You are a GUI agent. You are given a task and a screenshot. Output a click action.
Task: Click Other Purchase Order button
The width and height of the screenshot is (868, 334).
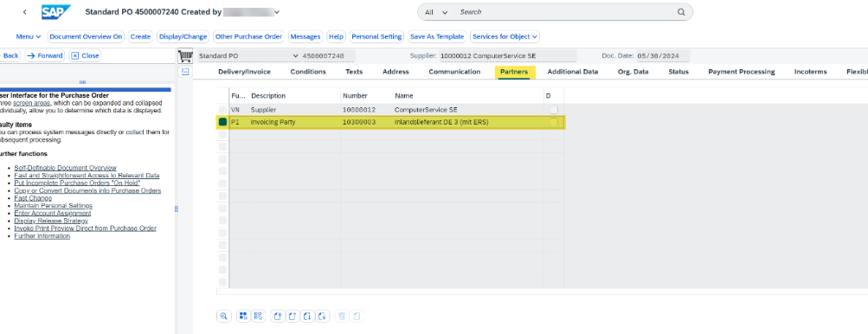point(248,36)
